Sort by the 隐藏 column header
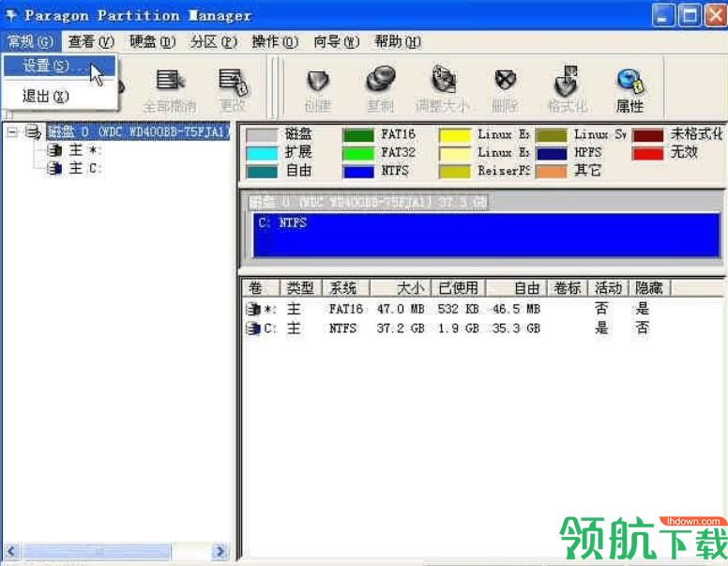Viewport: 728px width, 566px height. point(649,288)
